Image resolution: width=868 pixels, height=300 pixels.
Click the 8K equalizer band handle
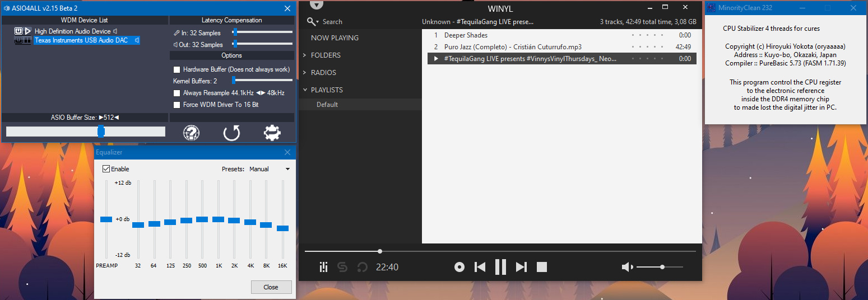click(266, 225)
